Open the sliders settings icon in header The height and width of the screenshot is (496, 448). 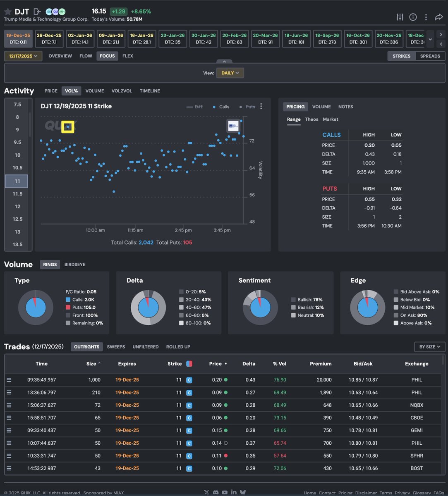pos(400,17)
